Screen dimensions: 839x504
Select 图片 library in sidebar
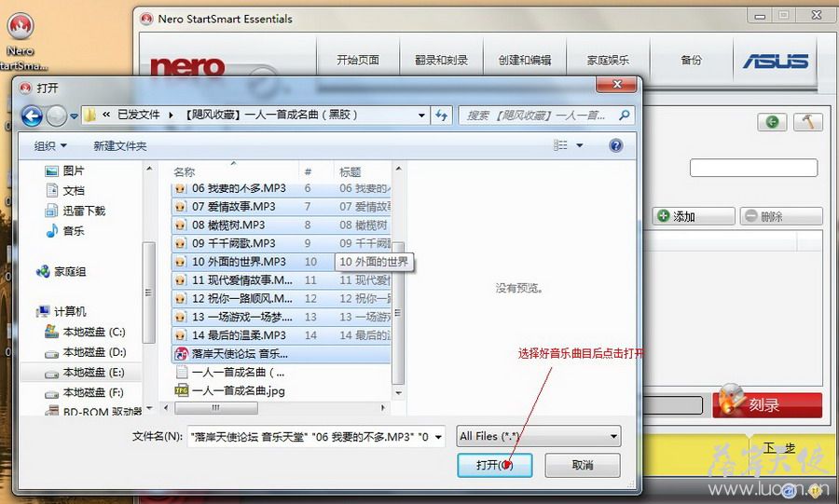pyautogui.click(x=65, y=170)
